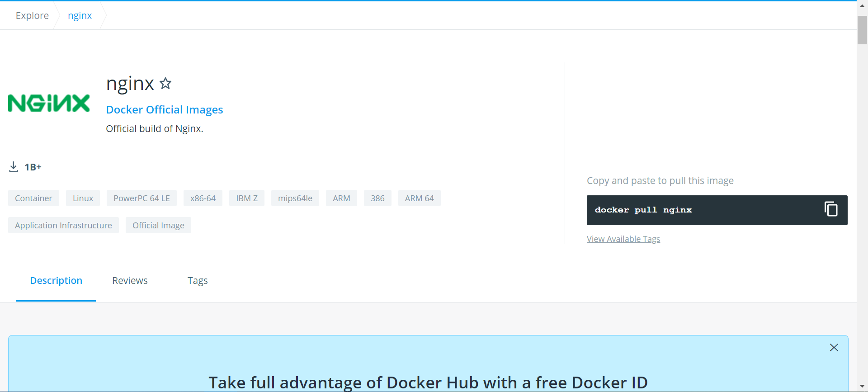The height and width of the screenshot is (392, 868).
Task: Select the Application Infrastructure chip
Action: 63,225
